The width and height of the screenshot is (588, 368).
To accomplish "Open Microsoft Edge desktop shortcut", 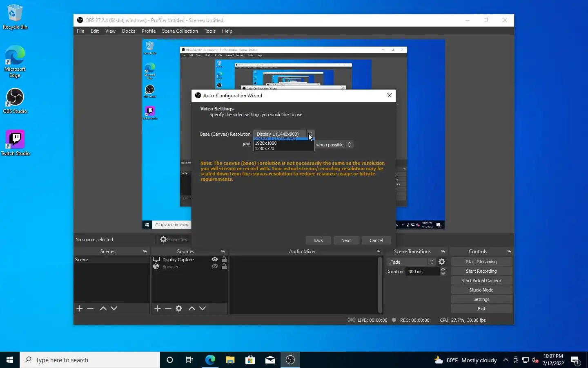I will pyautogui.click(x=15, y=61).
